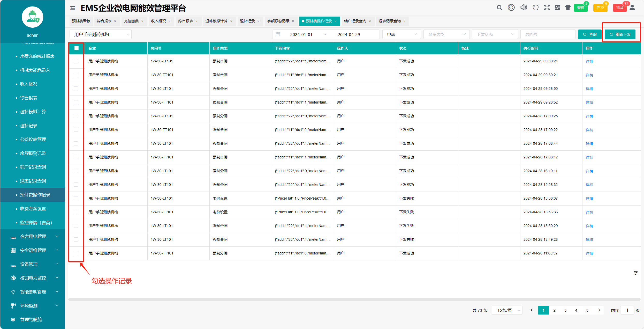Image resolution: width=644 pixels, height=329 pixels.
Task: Open language translation icon
Action: (557, 8)
